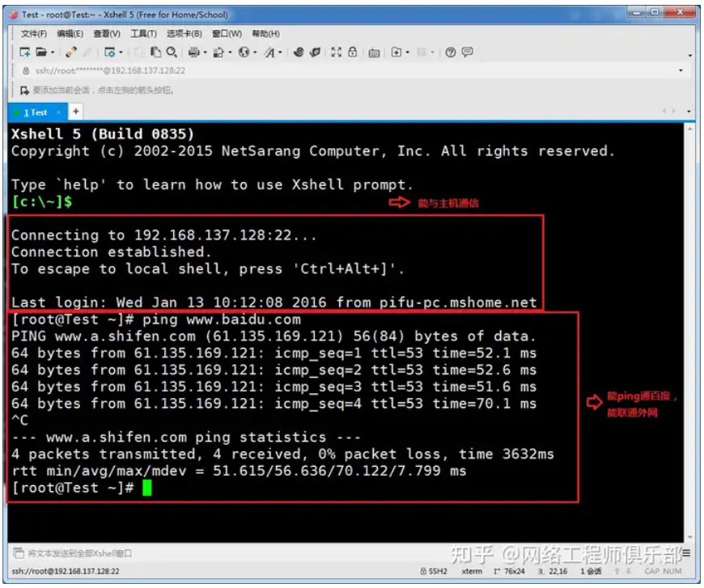The height and width of the screenshot is (588, 704).
Task: Expand the address bar dropdown arrow
Action: click(x=681, y=70)
